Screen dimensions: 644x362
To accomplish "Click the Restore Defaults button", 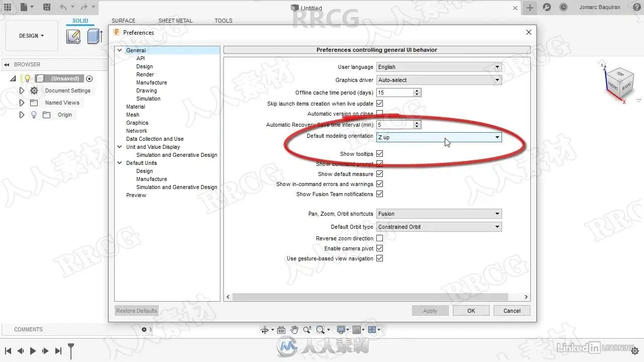I will click(x=137, y=311).
